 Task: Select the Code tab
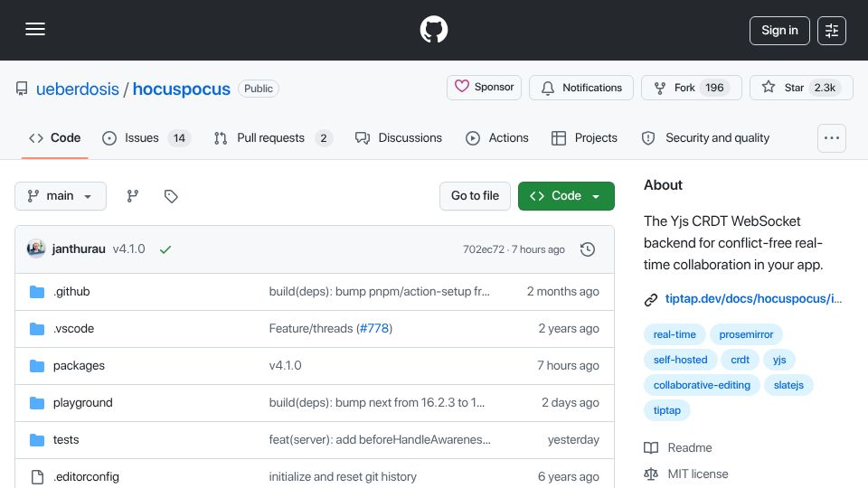(x=55, y=137)
